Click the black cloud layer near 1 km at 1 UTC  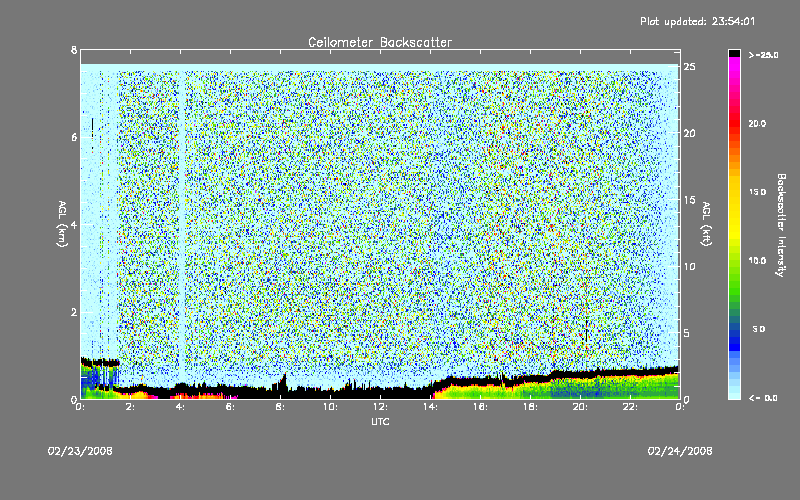tap(101, 363)
